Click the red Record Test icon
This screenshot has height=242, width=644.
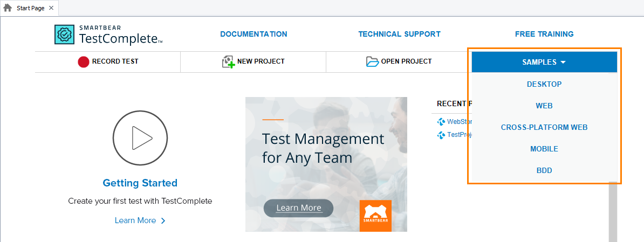click(84, 62)
